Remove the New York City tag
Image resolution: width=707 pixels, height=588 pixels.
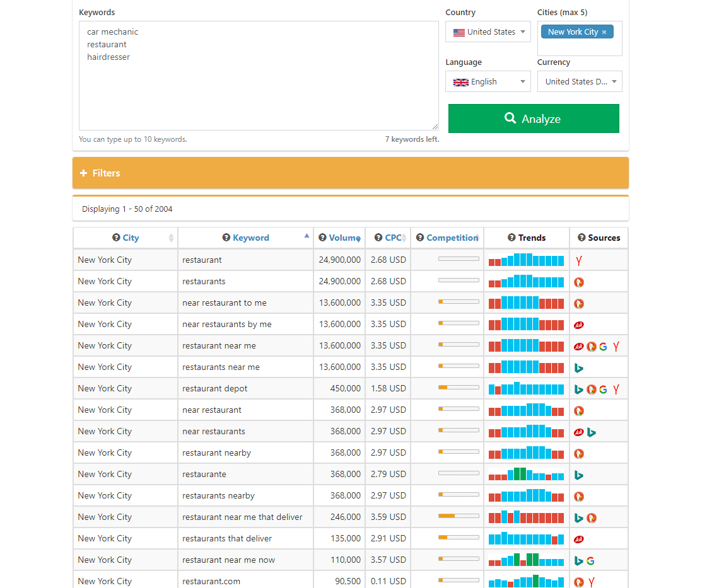[604, 32]
